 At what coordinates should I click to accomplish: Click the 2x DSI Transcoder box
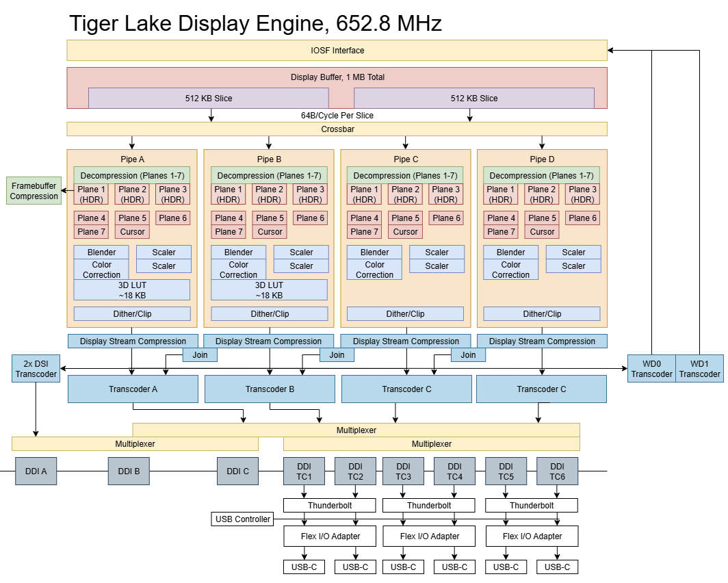tap(36, 369)
